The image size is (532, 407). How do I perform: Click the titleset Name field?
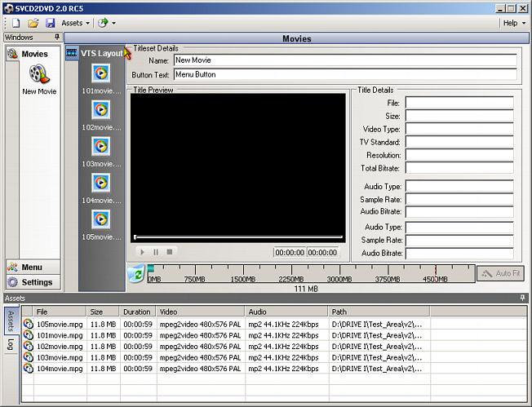click(345, 60)
